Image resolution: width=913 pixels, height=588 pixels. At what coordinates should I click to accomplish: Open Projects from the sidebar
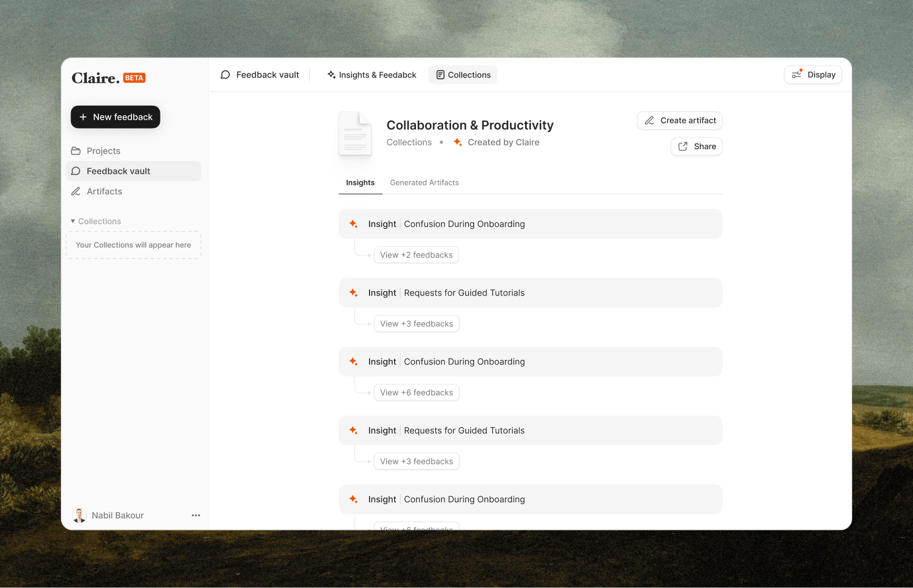[x=103, y=151]
